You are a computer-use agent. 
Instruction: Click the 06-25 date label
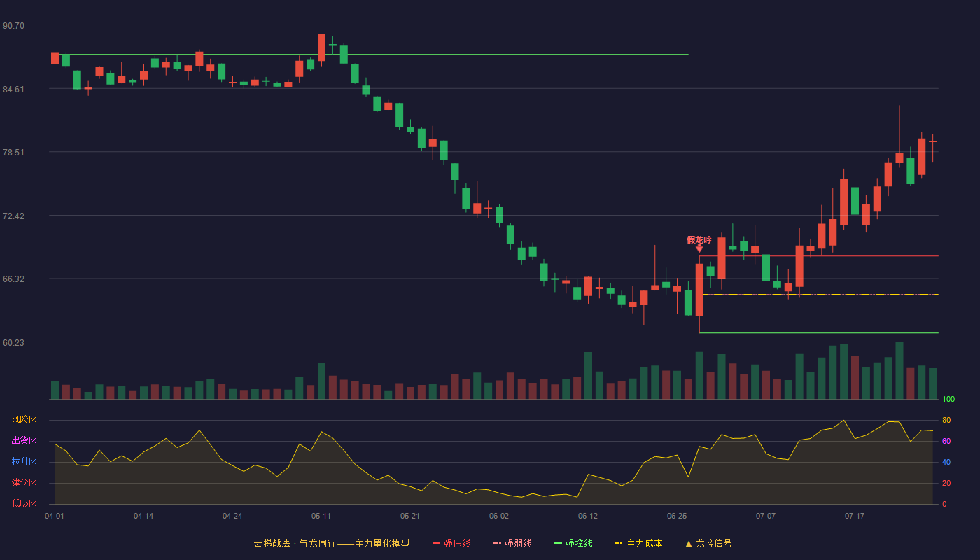677,516
